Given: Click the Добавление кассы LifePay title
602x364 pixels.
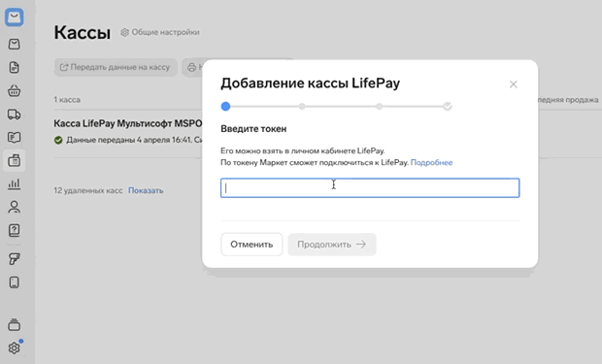Looking at the screenshot, I should [310, 83].
